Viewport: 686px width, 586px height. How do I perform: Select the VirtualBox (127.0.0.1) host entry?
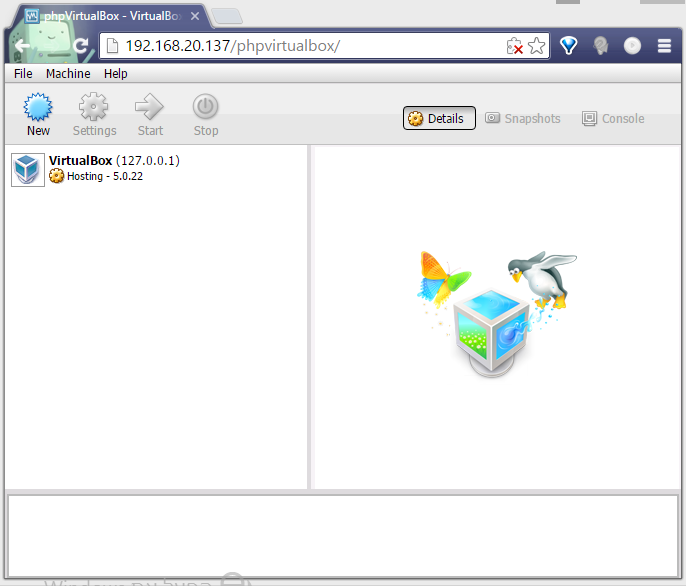click(156, 169)
